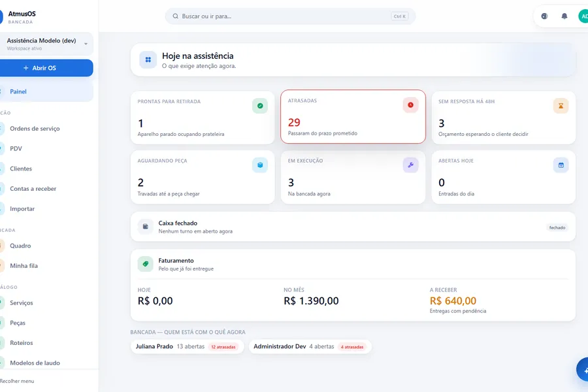
Task: Toggle the theme icon in the top bar
Action: pos(544,16)
